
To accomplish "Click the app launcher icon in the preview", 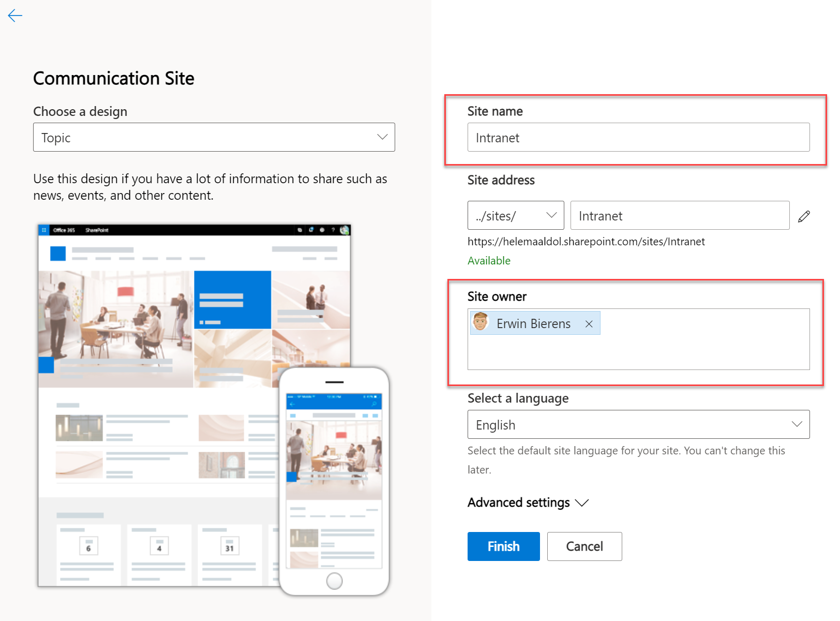I will click(x=44, y=230).
